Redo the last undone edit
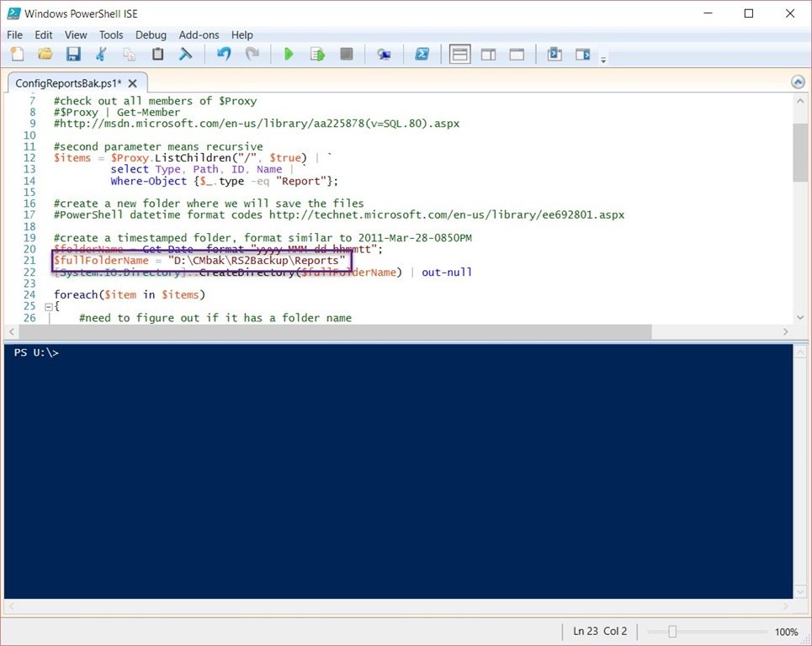 (252, 54)
